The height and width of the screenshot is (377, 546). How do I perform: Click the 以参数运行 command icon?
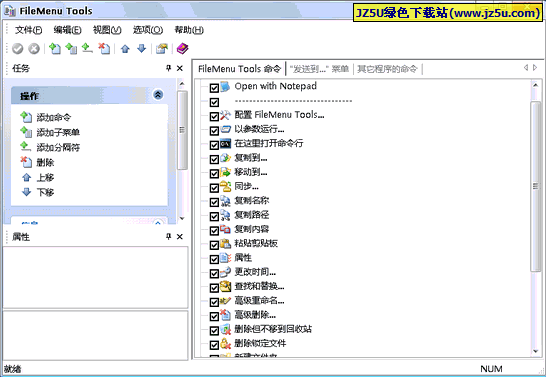pyautogui.click(x=226, y=129)
